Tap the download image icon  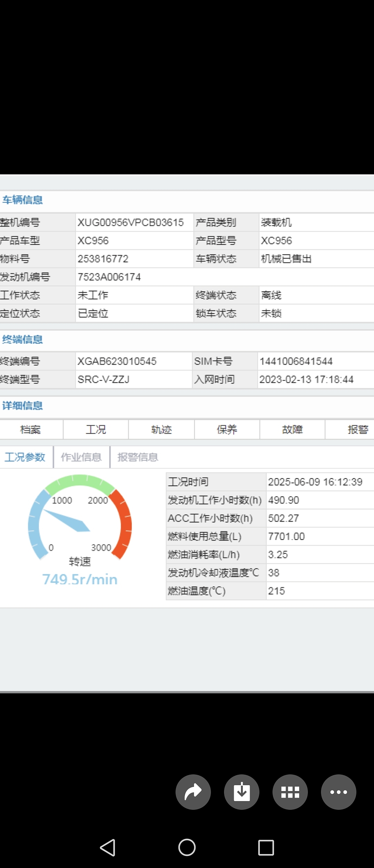pos(242,792)
